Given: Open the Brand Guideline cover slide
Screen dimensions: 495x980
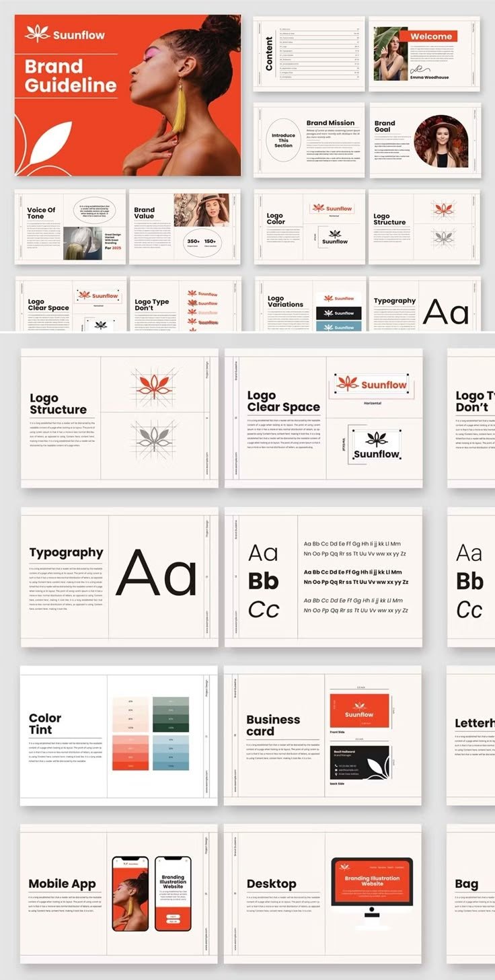Looking at the screenshot, I should (x=128, y=95).
